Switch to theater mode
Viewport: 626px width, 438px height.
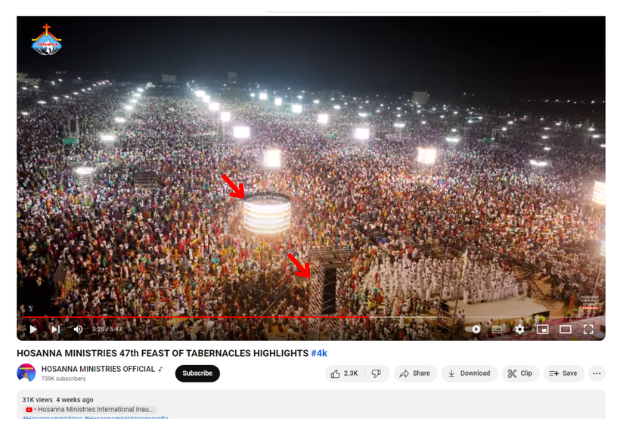click(x=565, y=329)
